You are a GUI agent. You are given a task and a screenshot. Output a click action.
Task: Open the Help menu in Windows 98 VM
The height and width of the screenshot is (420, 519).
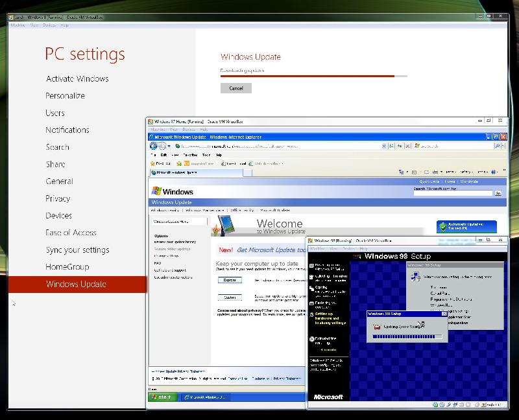coord(363,248)
